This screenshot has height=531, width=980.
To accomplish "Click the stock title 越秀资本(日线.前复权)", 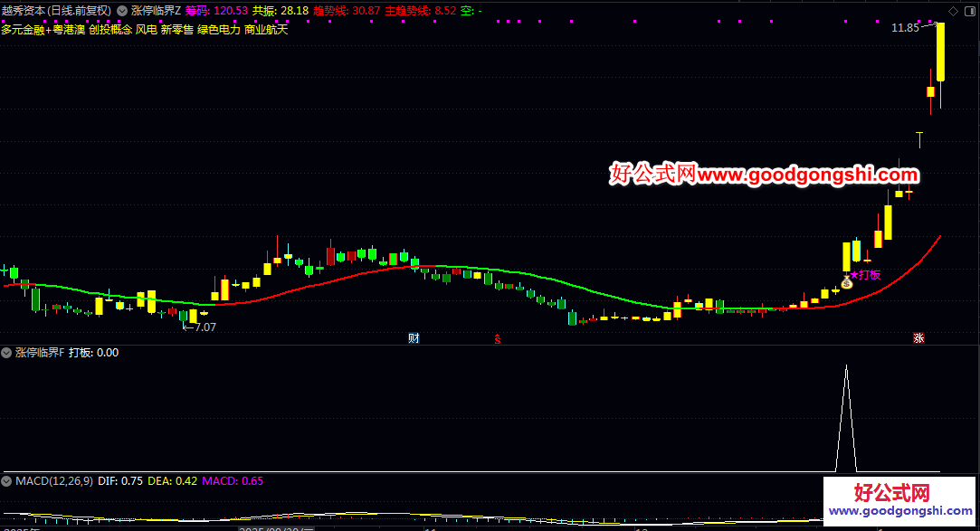I will tap(57, 11).
